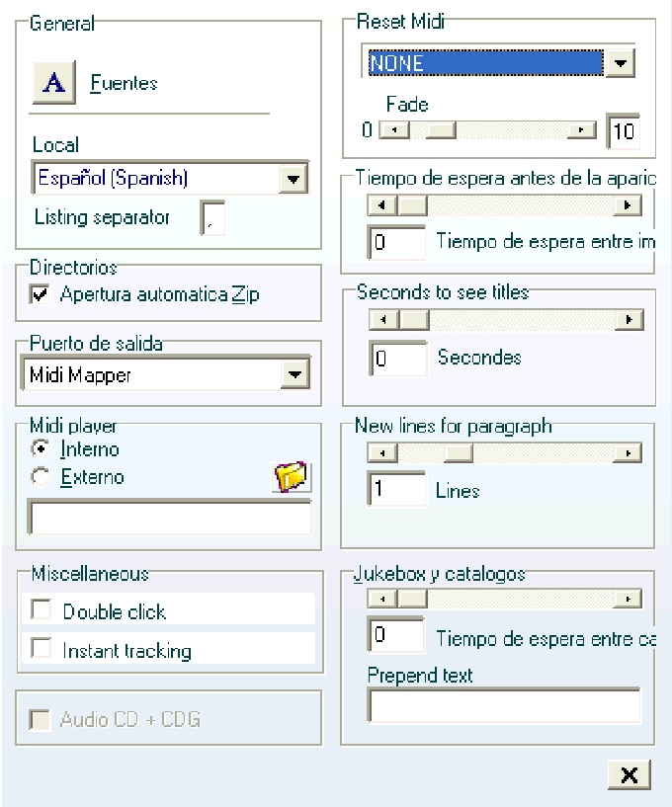
Task: Click left arrow of New lines for paragraph slider
Action: (x=382, y=453)
